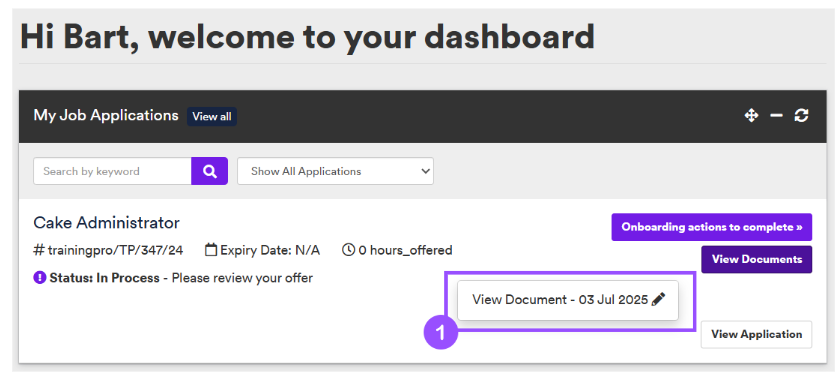This screenshot has height=377, width=839.
Task: Click the My Job Applications heading
Action: [106, 116]
